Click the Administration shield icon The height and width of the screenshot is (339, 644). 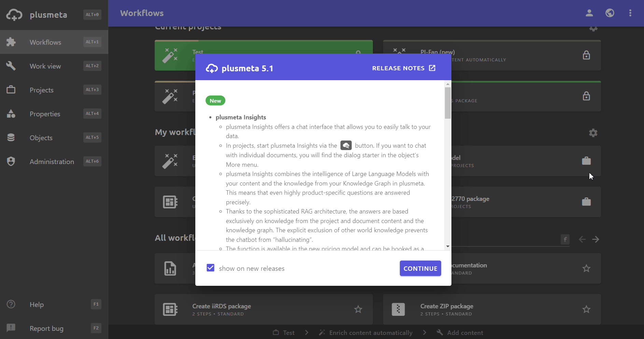11,161
